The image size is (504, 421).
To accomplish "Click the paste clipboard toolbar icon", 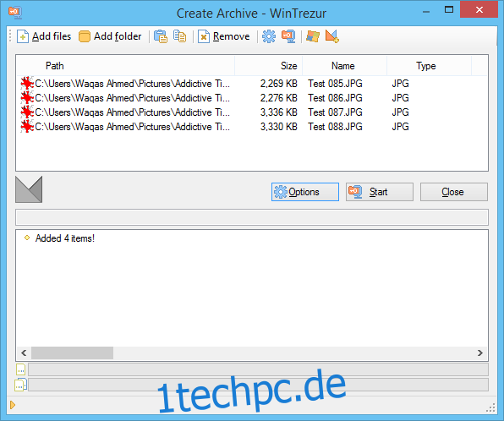I will tap(161, 36).
